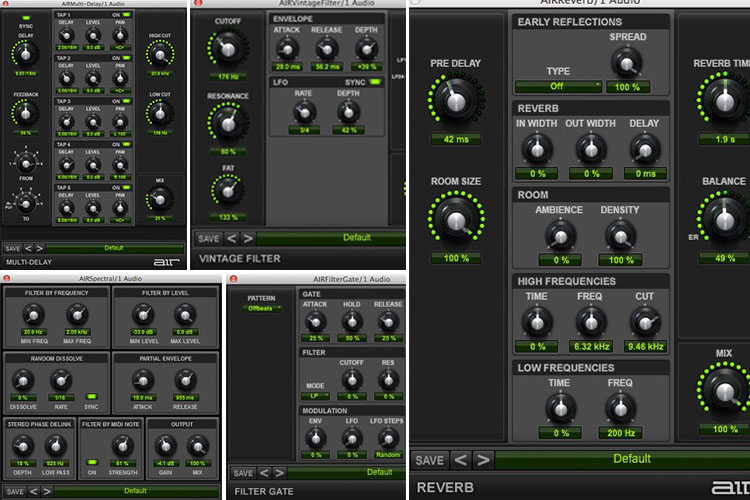Click the Reverb ROOM SIZE knob
Screen dimensions: 750x500
click(x=455, y=219)
